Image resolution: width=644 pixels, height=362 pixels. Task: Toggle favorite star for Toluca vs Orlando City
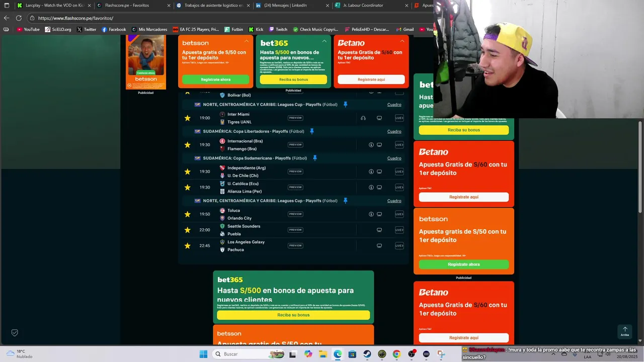pos(188,214)
